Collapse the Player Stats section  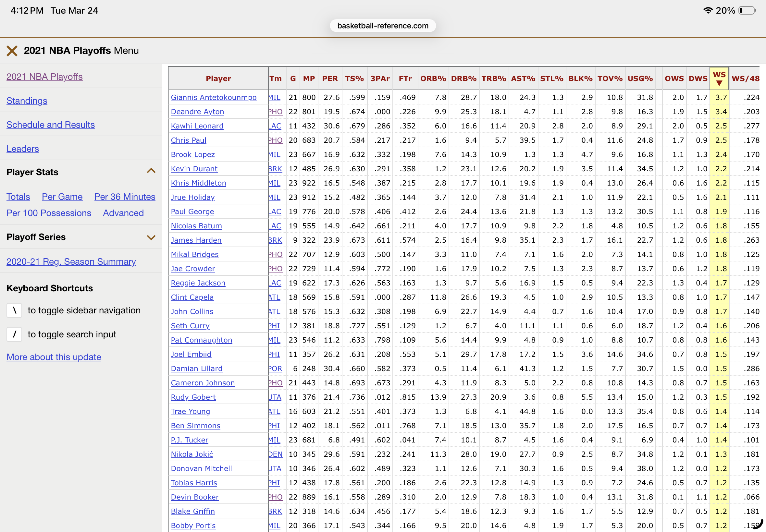tap(151, 171)
